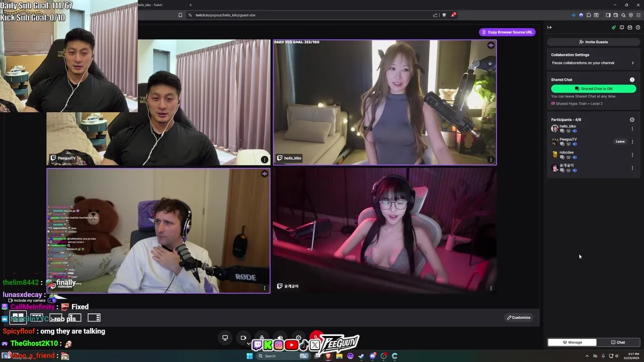Click Shared Chat info icon
The height and width of the screenshot is (362, 644).
click(x=632, y=79)
